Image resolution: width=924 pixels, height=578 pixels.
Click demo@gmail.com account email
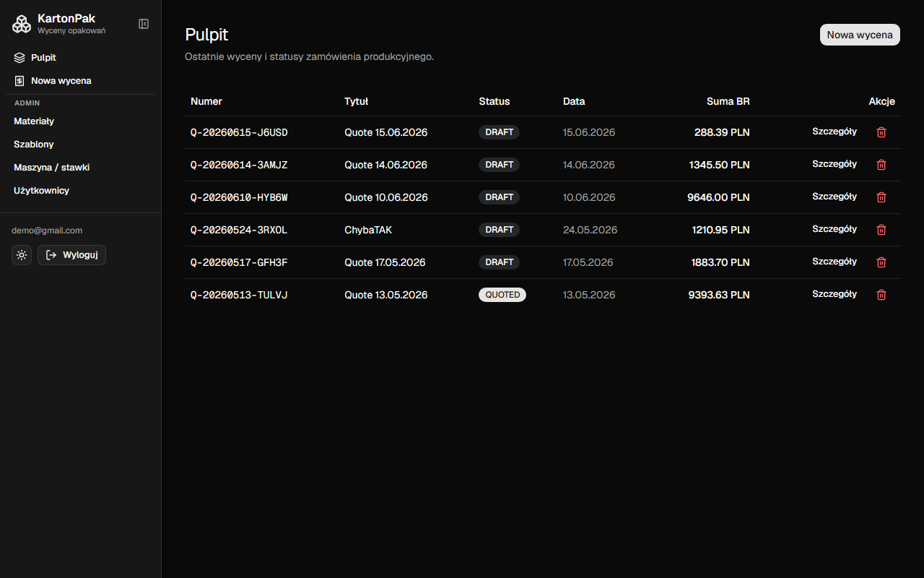(x=47, y=230)
